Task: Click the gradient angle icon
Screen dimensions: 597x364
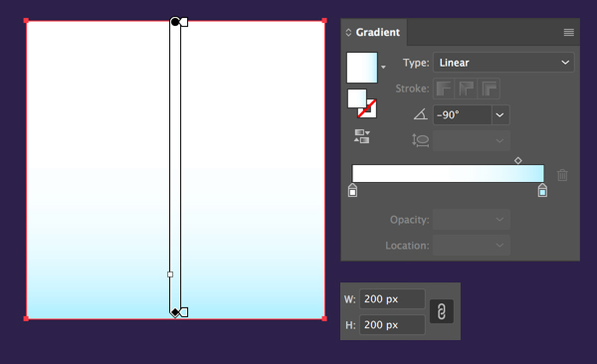Action: pos(421,114)
